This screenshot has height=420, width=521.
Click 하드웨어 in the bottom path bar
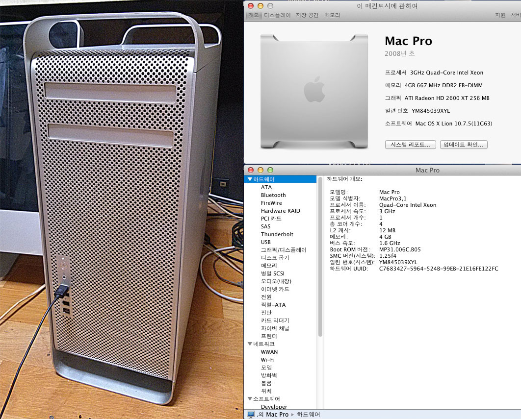pos(309,415)
